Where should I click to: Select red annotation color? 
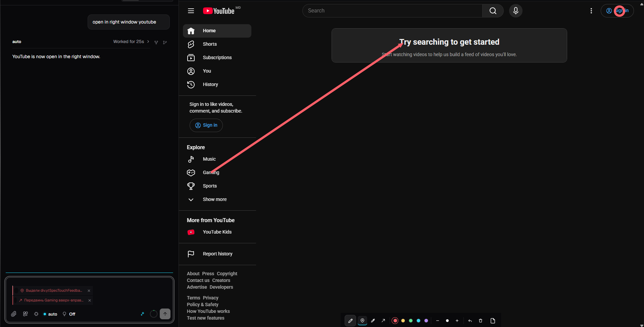pyautogui.click(x=395, y=321)
